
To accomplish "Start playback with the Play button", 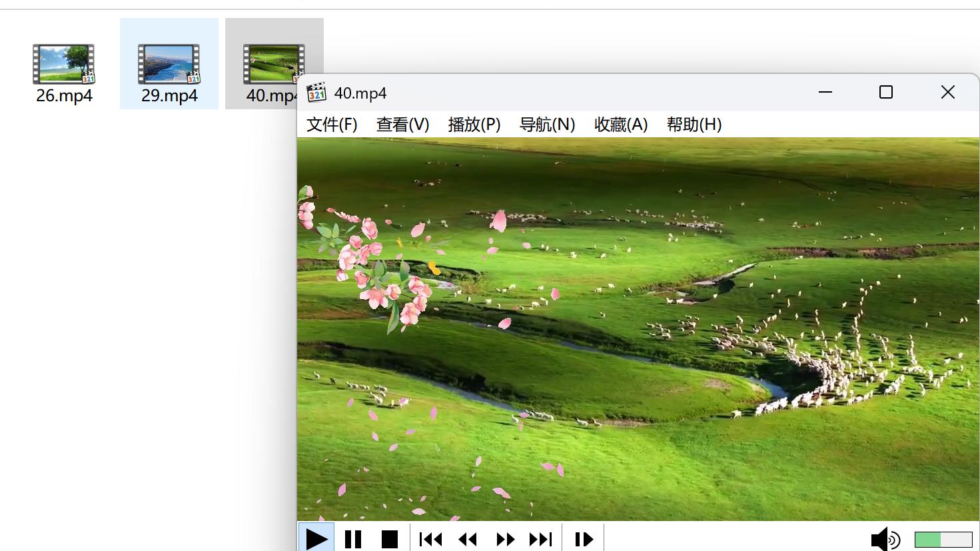I will coord(316,538).
